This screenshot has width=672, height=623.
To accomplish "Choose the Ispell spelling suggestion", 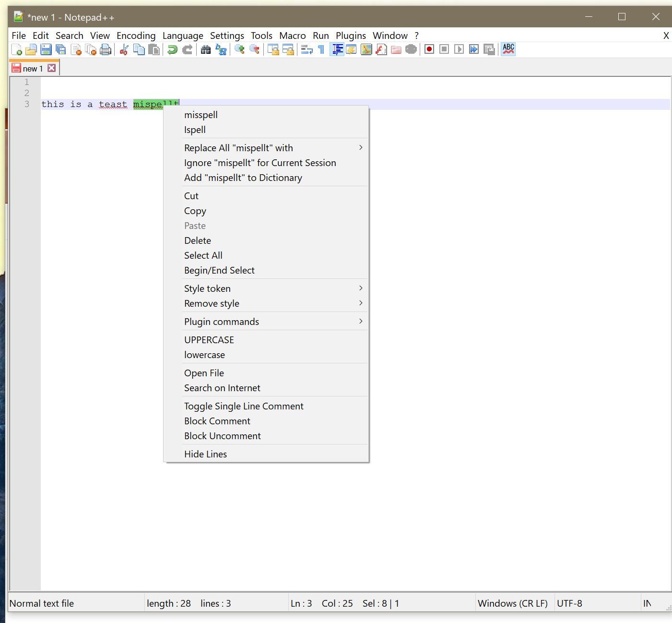I will tap(266, 130).
